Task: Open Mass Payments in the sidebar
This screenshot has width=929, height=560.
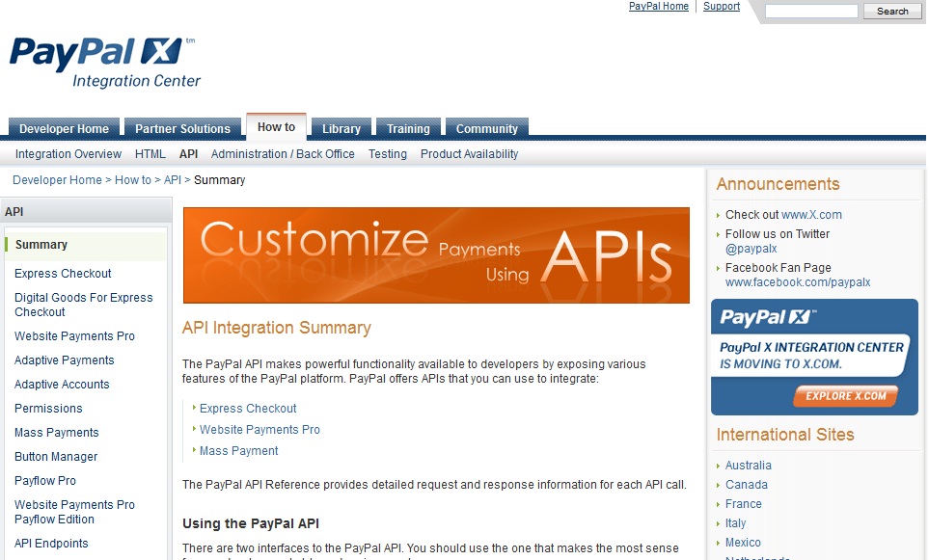Action: [56, 433]
